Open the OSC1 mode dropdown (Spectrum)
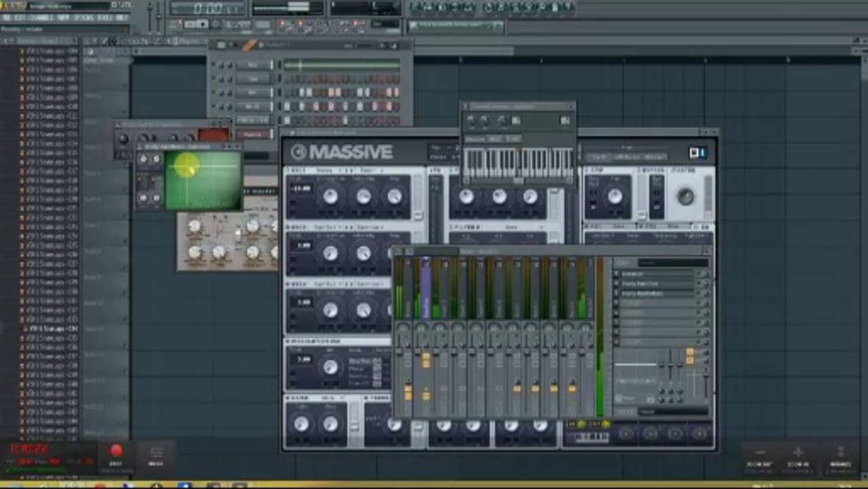The height and width of the screenshot is (489, 868). pyautogui.click(x=371, y=169)
